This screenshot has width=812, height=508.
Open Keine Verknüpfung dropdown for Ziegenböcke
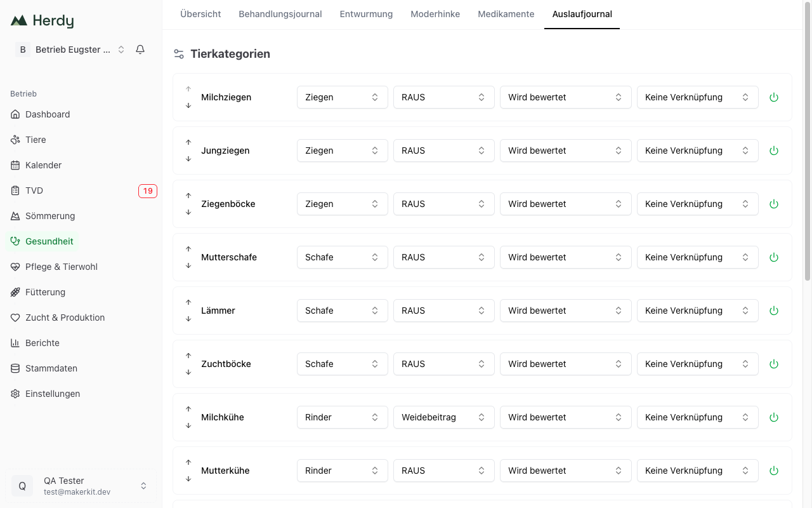(698, 204)
